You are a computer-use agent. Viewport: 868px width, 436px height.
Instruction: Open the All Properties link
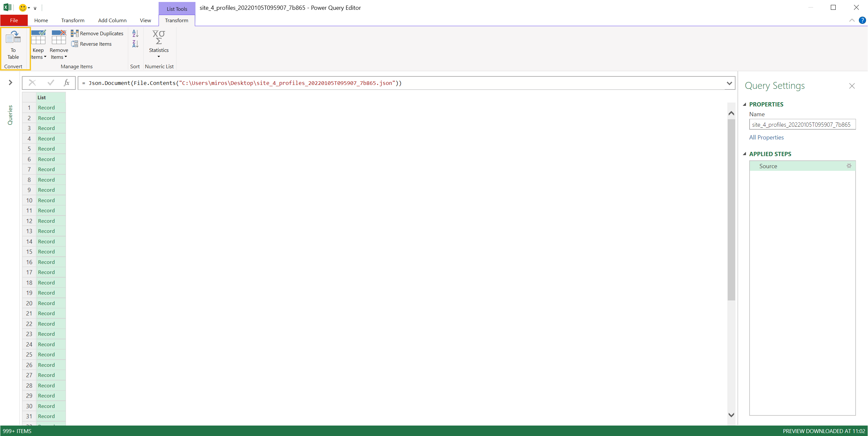pos(766,137)
